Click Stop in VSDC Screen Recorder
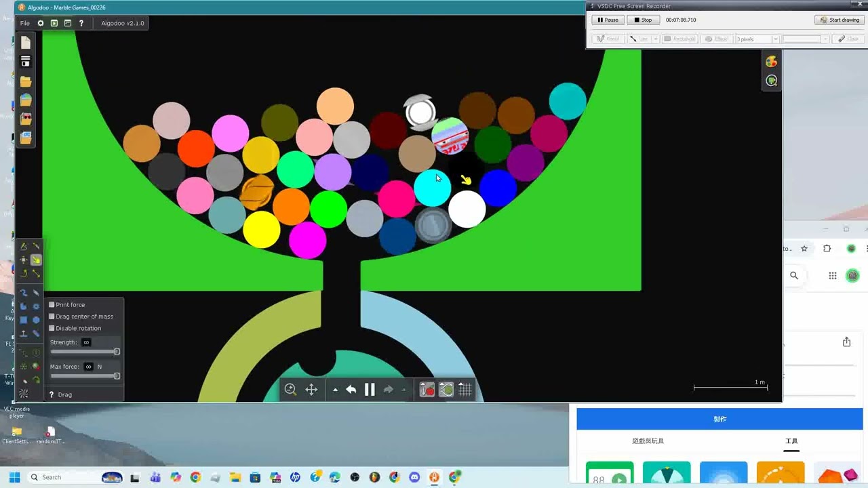The image size is (868, 488). coord(643,20)
